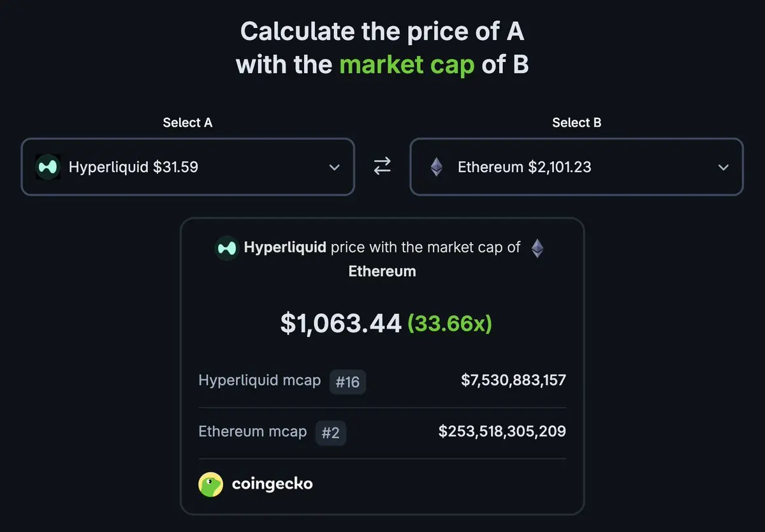Screen dimensions: 765x532
Task: Click the Hyperliquid logo in Select A
Action: [48, 167]
